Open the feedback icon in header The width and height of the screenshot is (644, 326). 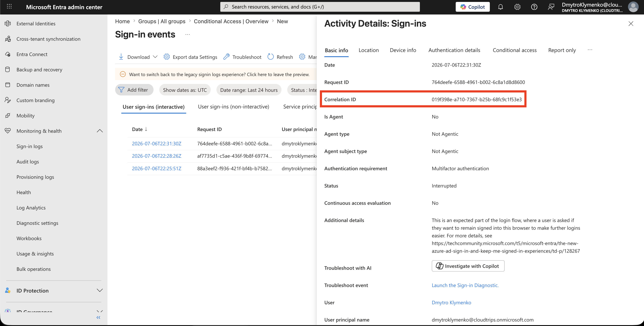(x=551, y=7)
